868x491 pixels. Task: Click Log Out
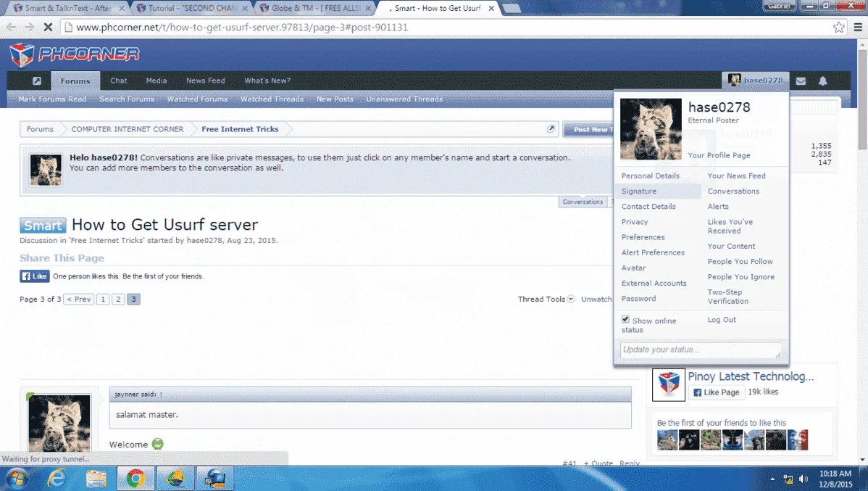click(722, 320)
